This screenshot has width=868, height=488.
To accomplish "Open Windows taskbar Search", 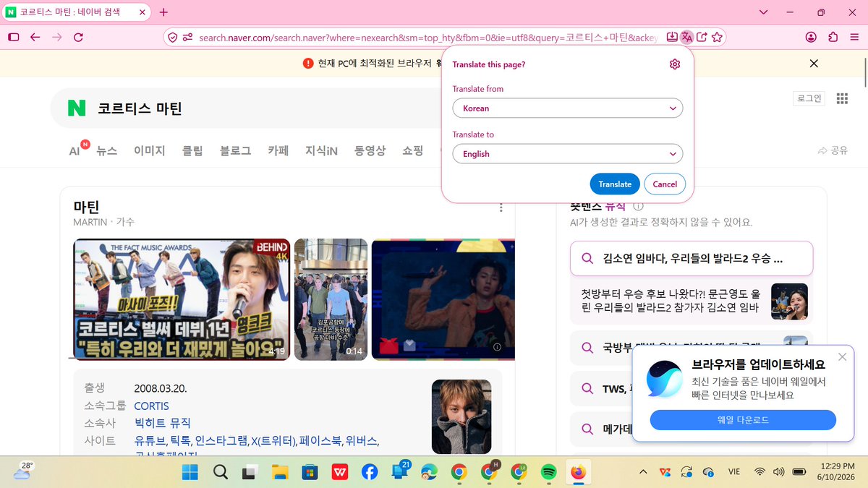I will coord(221,472).
